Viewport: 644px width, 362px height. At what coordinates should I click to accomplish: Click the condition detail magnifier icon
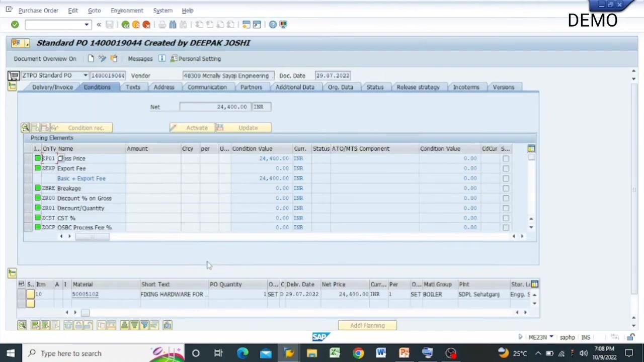25,128
